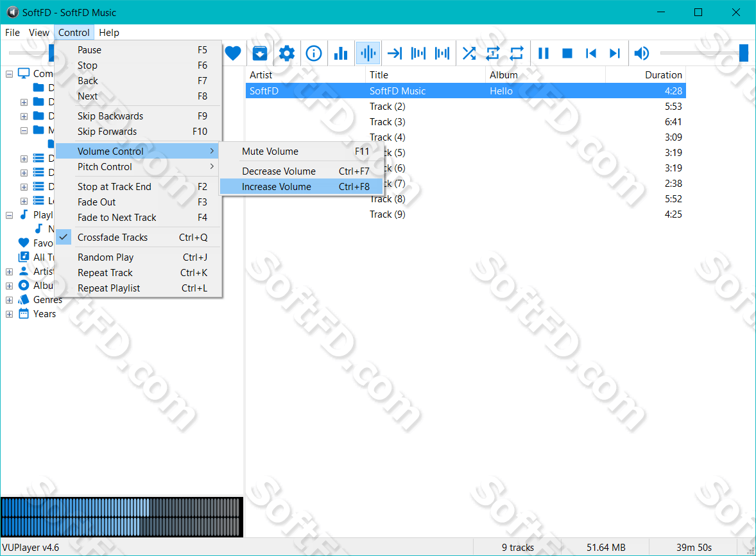Expand the Albums tree node
The height and width of the screenshot is (556, 756).
point(9,286)
